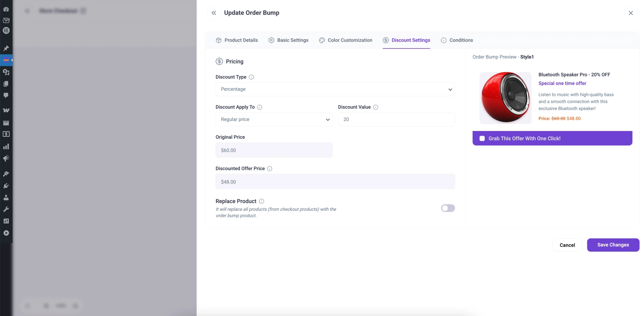644x316 pixels.
Task: Click the red speaker product thumbnail
Action: click(505, 98)
